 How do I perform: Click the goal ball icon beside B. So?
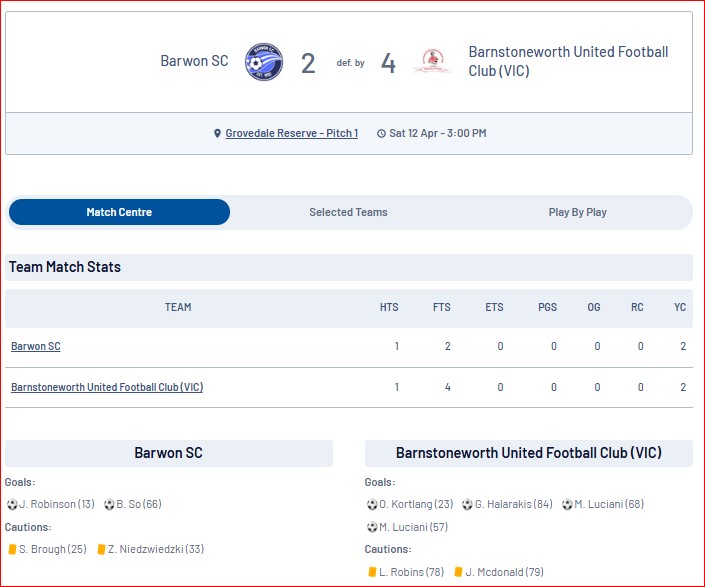[109, 504]
